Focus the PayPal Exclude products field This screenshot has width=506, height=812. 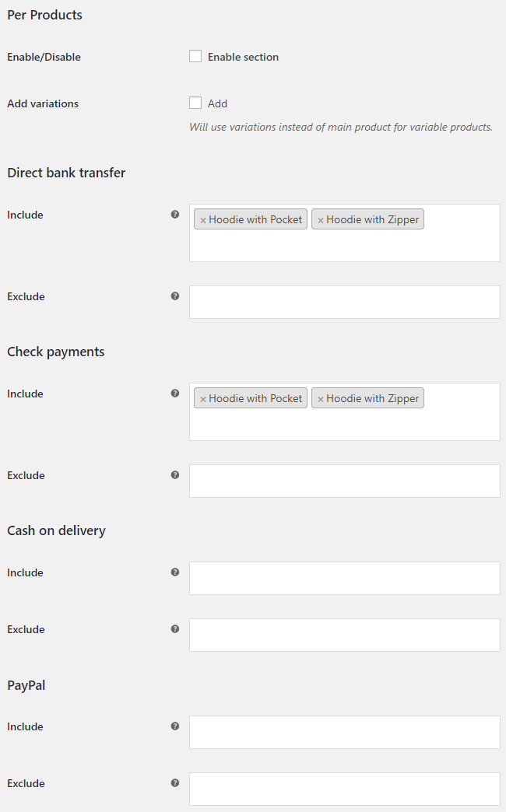(x=345, y=789)
